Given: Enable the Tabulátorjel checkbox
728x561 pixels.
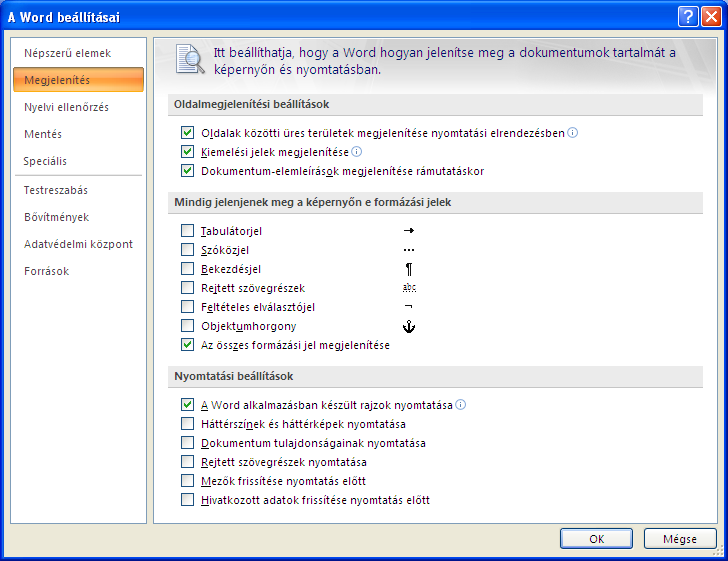Looking at the screenshot, I should [187, 231].
